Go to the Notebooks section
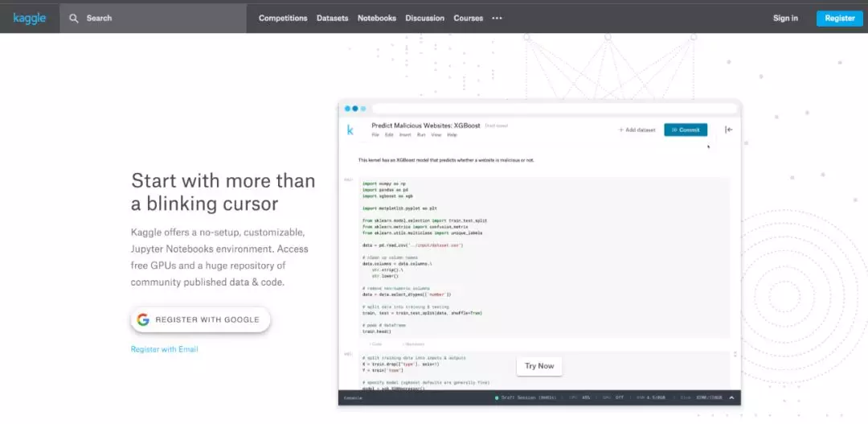The image size is (868, 424). click(376, 19)
